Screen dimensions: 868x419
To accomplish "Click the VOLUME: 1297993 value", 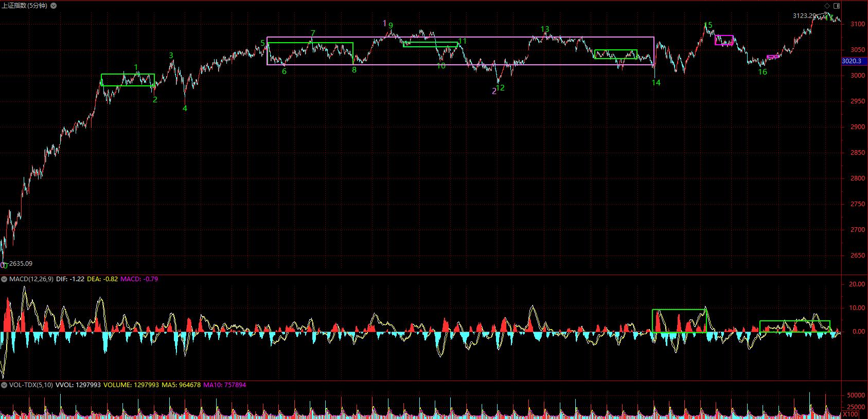I will [131, 385].
